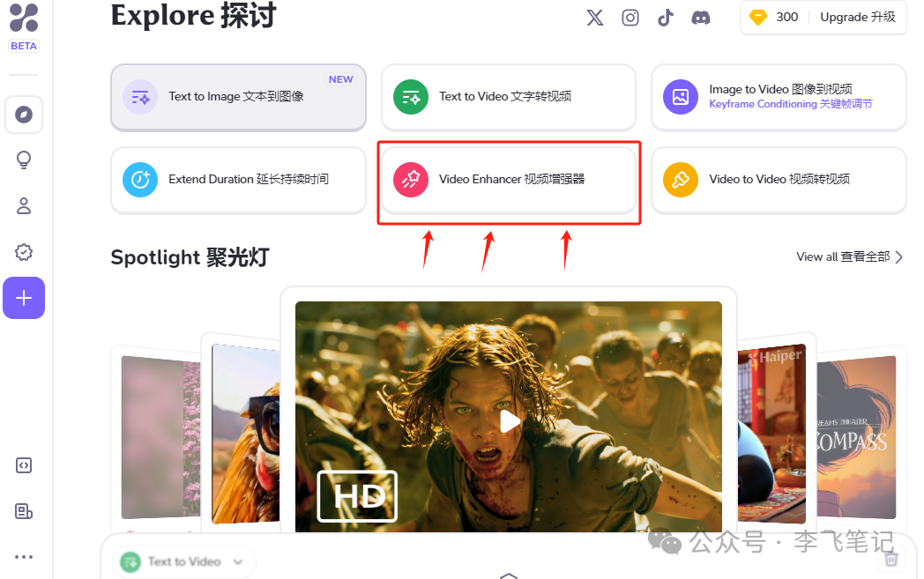Screen dimensions: 924x579
Task: Click the purple Image to Video card icon
Action: click(681, 97)
